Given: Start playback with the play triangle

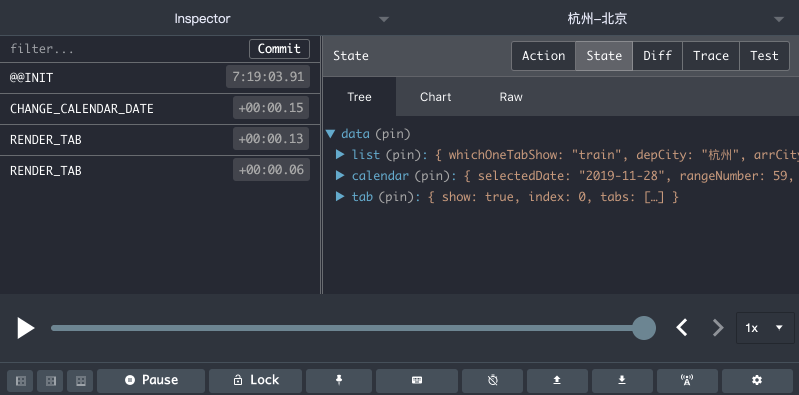Looking at the screenshot, I should [x=25, y=328].
